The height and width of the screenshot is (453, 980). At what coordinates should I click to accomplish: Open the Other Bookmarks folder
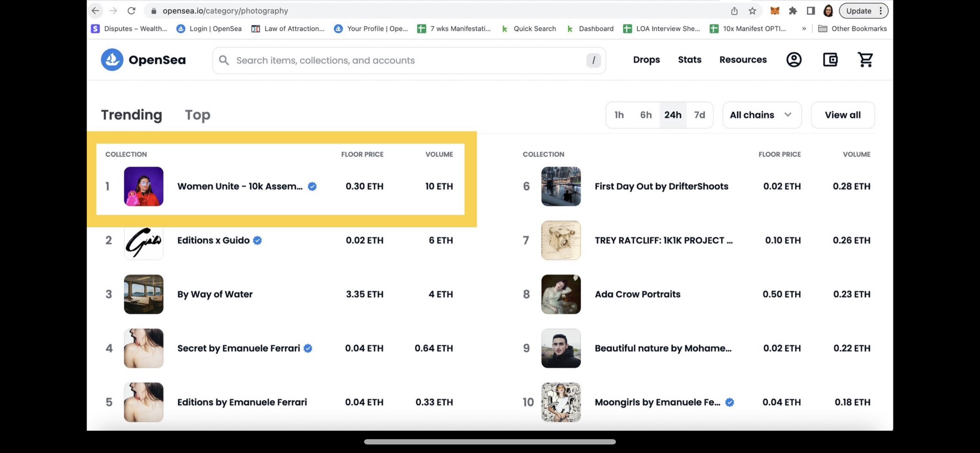852,29
